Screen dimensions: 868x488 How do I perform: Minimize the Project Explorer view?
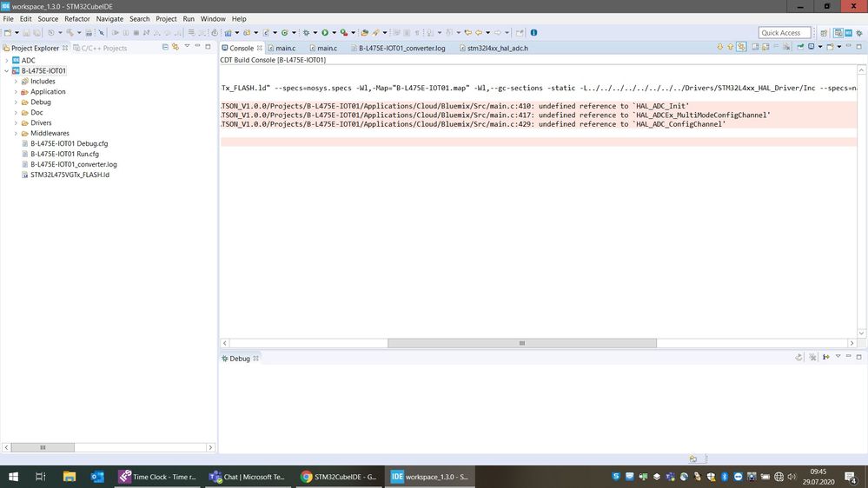[197, 47]
